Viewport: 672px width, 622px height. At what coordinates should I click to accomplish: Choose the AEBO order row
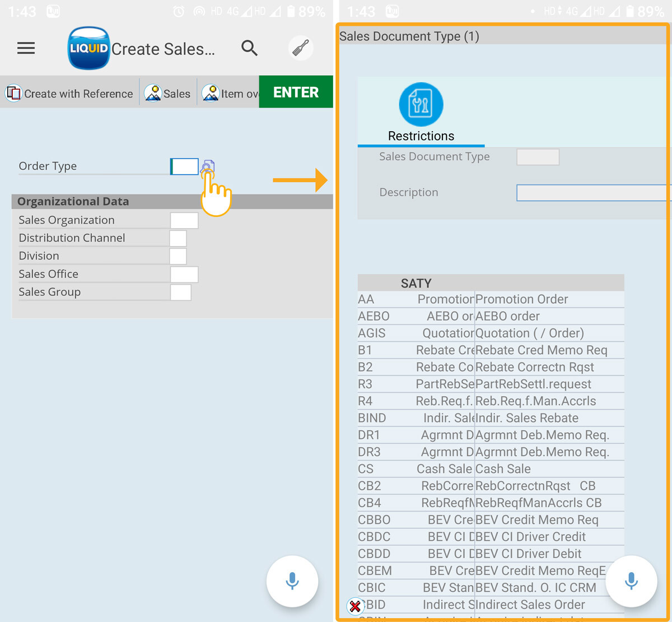click(490, 316)
